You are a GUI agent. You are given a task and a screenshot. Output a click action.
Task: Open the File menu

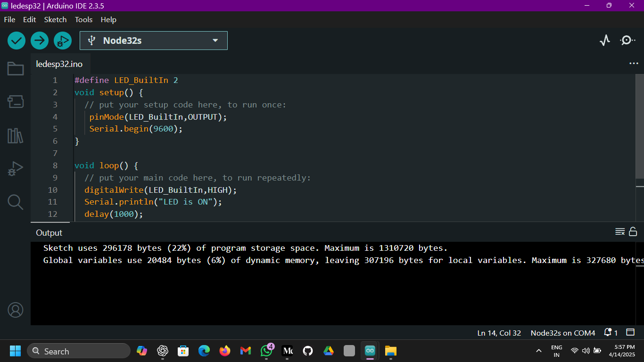click(9, 20)
